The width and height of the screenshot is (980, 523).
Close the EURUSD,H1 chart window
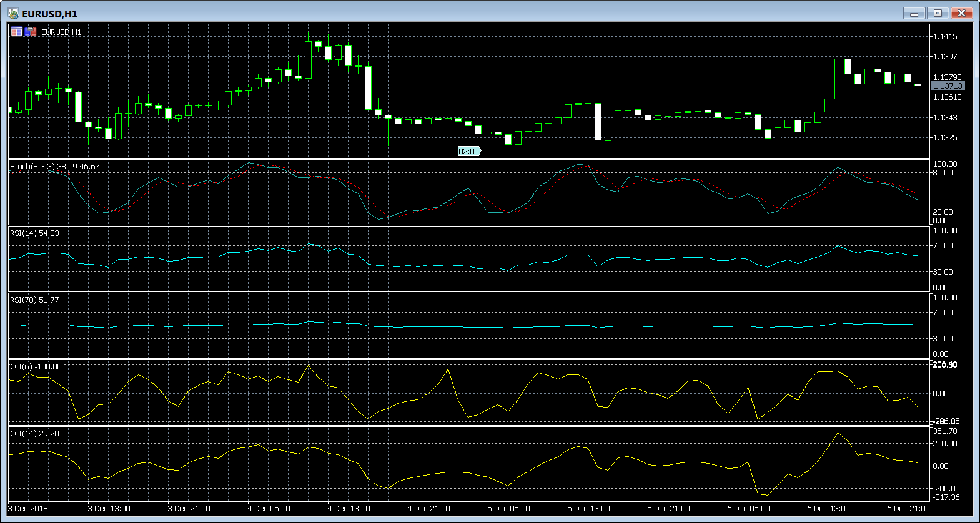point(962,13)
